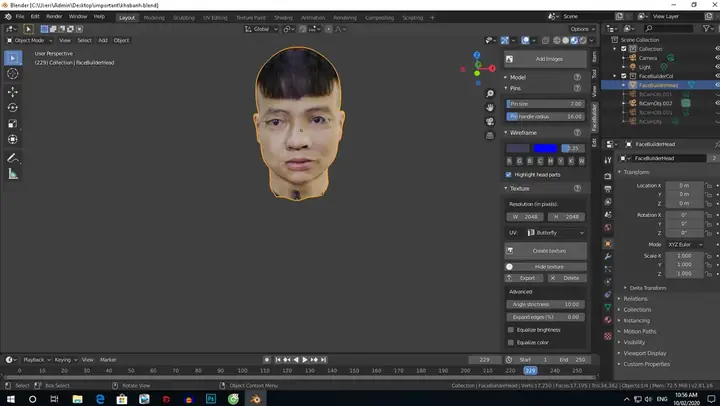Open the Output properties tab icon
720x406 pixels.
click(608, 189)
